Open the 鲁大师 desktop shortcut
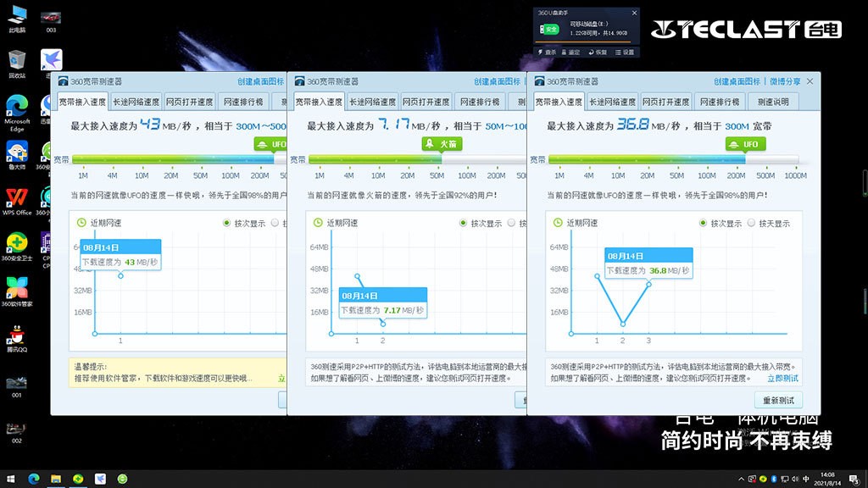Viewport: 868px width, 488px height. [17, 155]
